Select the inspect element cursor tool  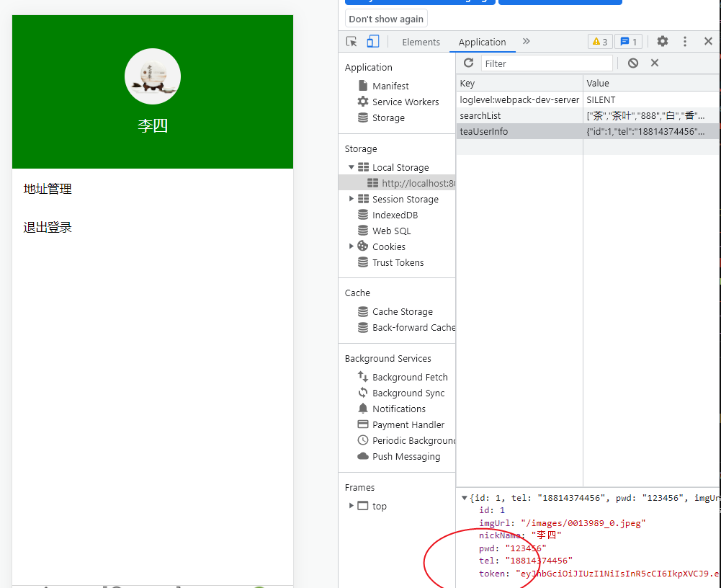352,41
